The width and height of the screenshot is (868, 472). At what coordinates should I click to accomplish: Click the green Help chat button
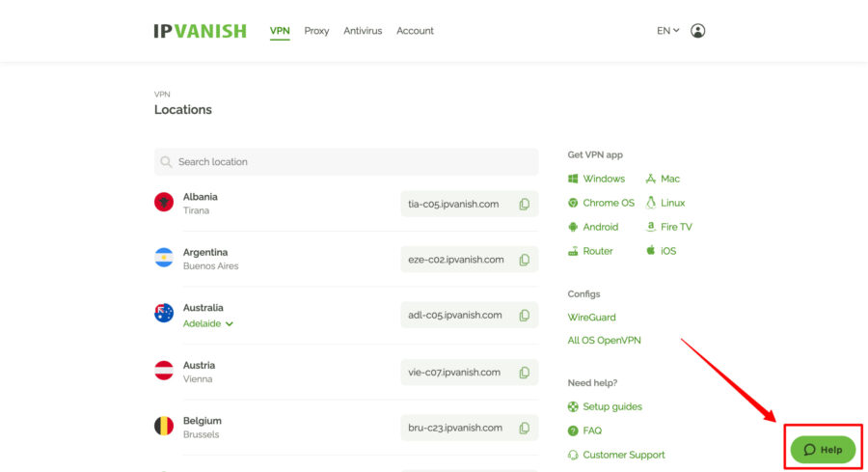tap(823, 450)
